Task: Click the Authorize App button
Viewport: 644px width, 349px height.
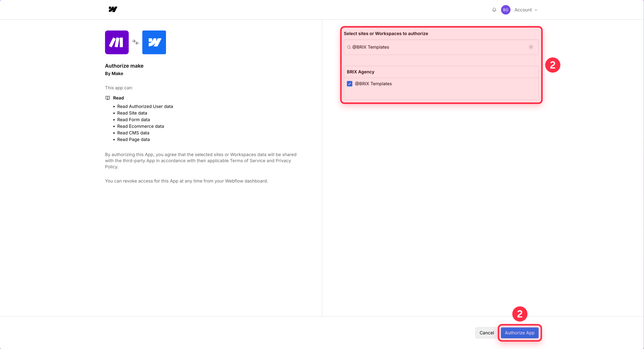Action: point(520,333)
